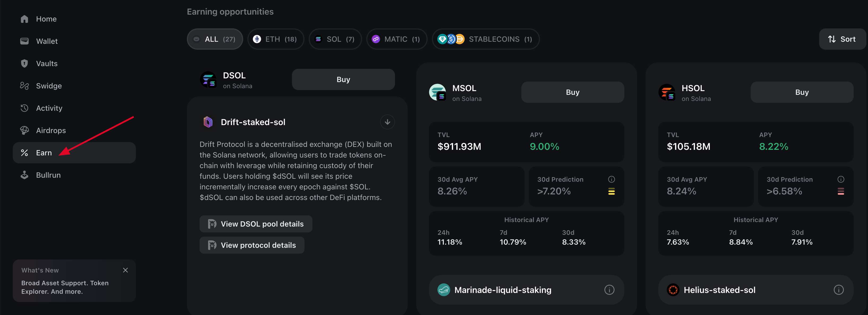
Task: Open Marinade-liquid-staking info icon
Action: (609, 290)
